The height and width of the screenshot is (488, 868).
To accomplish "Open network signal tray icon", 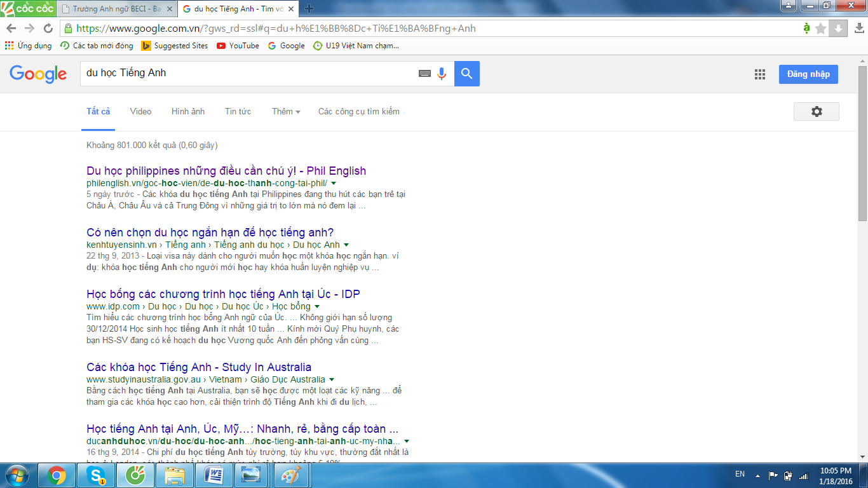I will click(x=804, y=475).
